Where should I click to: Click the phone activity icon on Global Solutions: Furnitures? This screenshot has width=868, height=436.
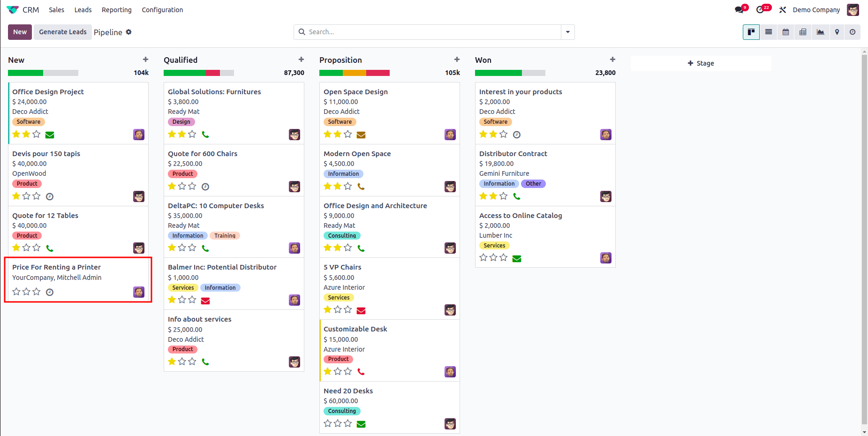(205, 135)
